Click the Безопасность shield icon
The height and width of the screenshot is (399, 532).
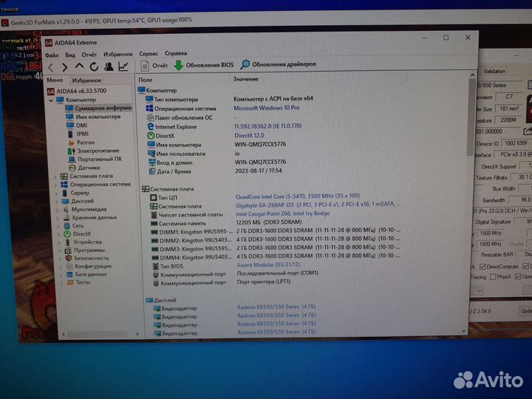pyautogui.click(x=69, y=258)
